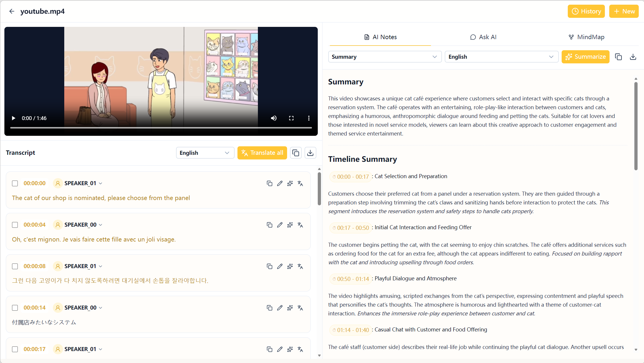The width and height of the screenshot is (644, 363).
Task: Jump to the 00:00 - 00:17 timeline chip
Action: tap(350, 177)
